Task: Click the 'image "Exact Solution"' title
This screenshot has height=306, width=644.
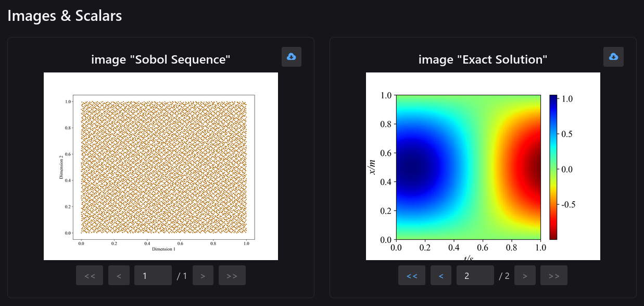Action: (x=483, y=59)
